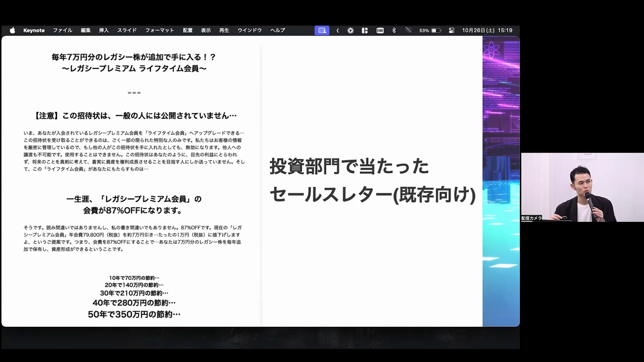The width and height of the screenshot is (644, 362).
Task: Click the slide title 投資部門で当たった
Action: (x=349, y=167)
